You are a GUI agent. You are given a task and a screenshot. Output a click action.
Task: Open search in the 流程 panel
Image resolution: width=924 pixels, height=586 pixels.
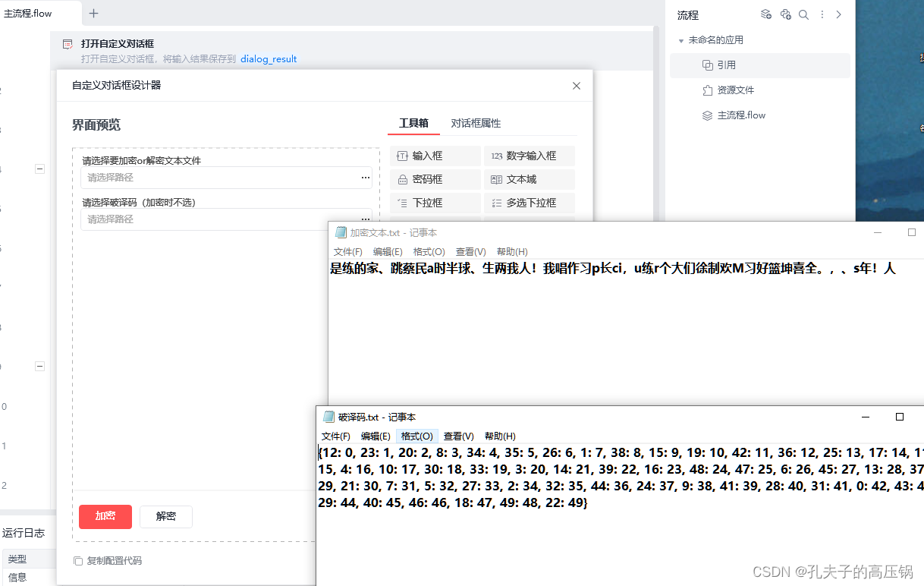tap(804, 14)
